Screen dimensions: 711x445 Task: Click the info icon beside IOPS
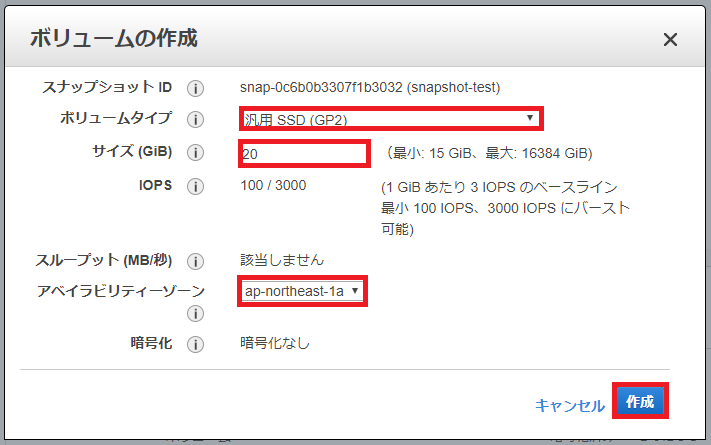tap(195, 186)
